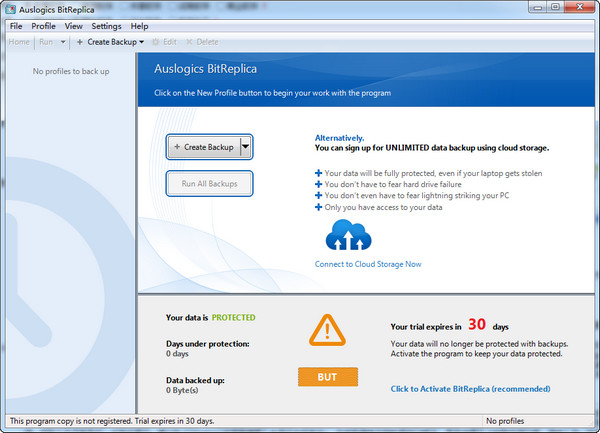Click the cloud upload icon

point(348,235)
